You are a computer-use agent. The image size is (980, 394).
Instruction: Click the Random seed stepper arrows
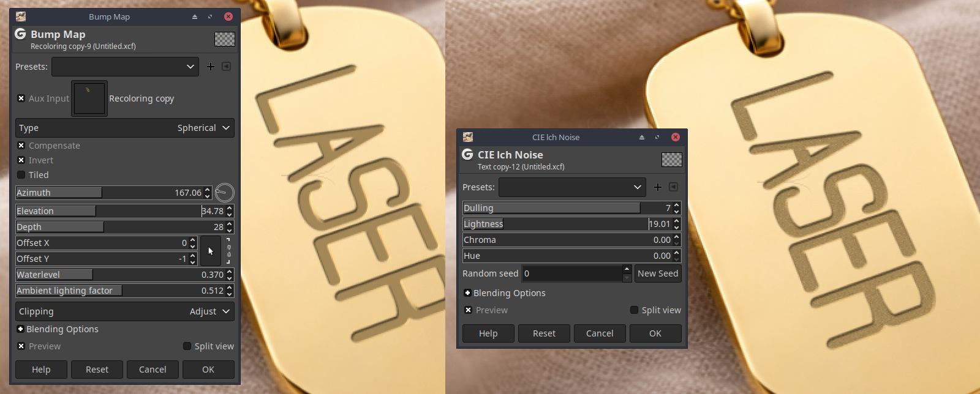pos(627,273)
